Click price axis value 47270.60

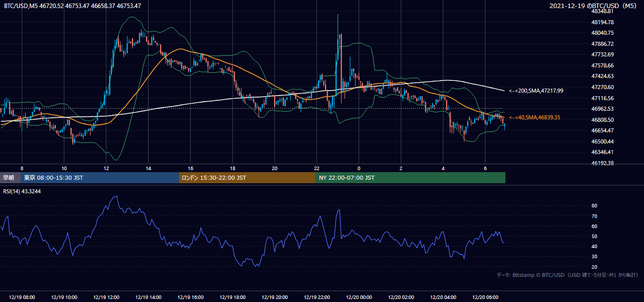pyautogui.click(x=603, y=87)
